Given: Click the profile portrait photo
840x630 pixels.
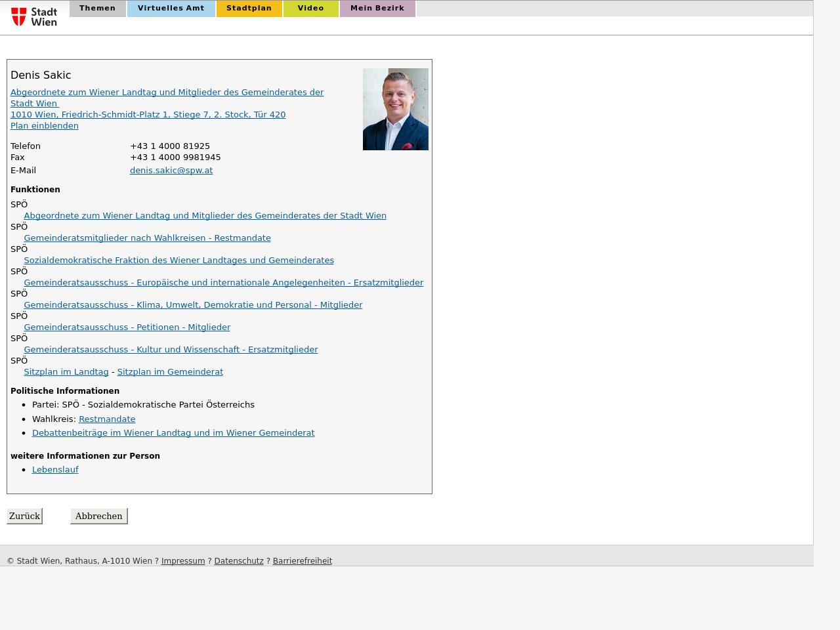Looking at the screenshot, I should click(395, 109).
